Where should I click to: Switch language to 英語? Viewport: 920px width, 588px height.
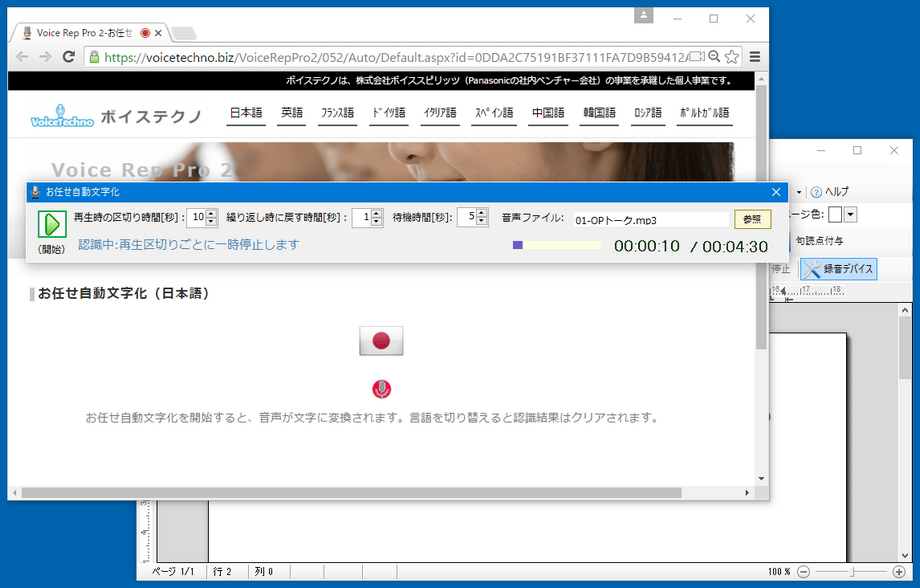(292, 113)
